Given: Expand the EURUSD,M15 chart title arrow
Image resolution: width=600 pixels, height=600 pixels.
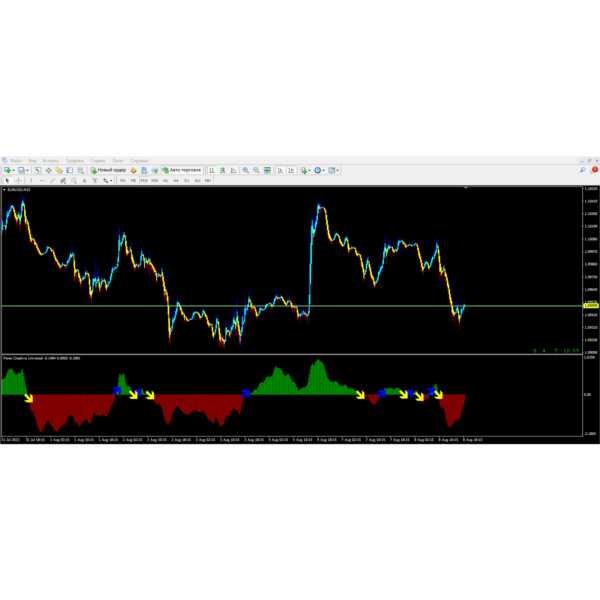Looking at the screenshot, I should click(4, 190).
